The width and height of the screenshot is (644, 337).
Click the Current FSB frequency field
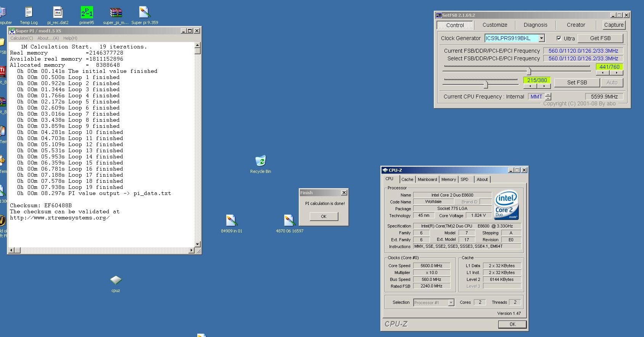(583, 51)
